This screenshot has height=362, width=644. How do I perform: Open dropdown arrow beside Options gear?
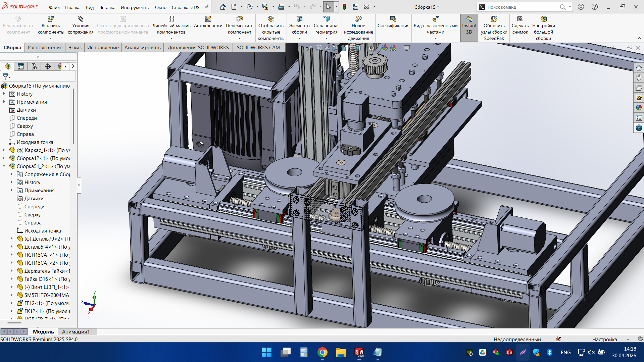374,7
